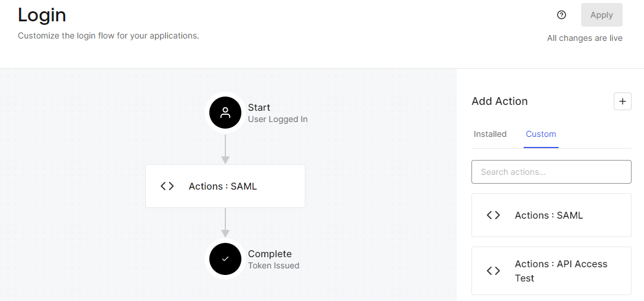The image size is (644, 301).
Task: Select the Custom tab
Action: coord(541,134)
